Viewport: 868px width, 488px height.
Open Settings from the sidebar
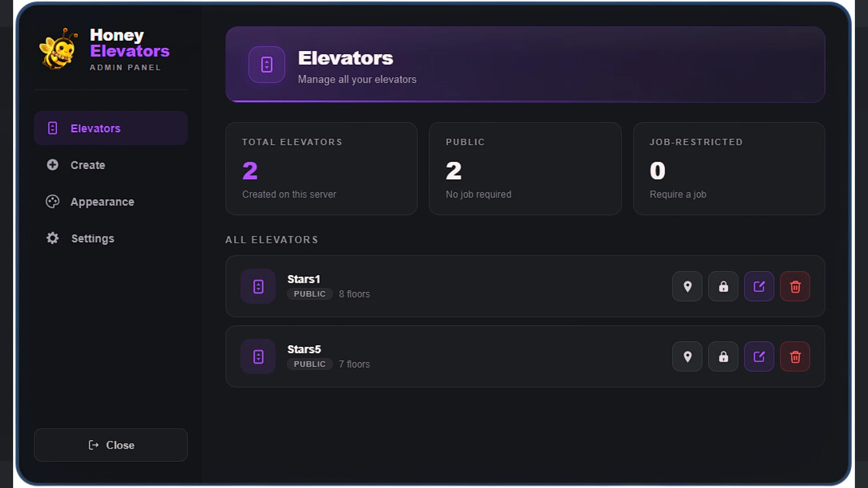click(x=111, y=238)
